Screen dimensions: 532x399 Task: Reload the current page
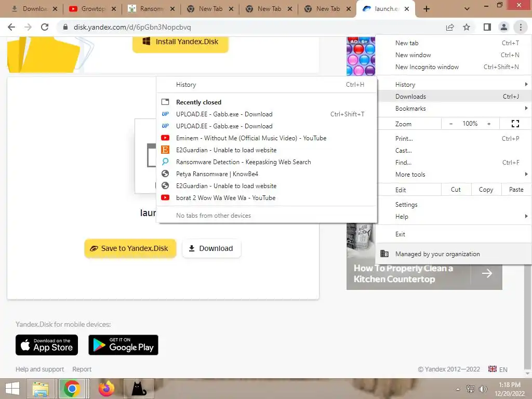pyautogui.click(x=45, y=27)
